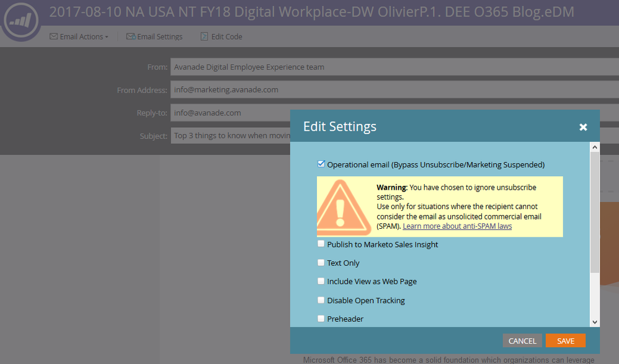619x364 pixels.
Task: Click the Marketo logo icon
Action: (x=20, y=20)
